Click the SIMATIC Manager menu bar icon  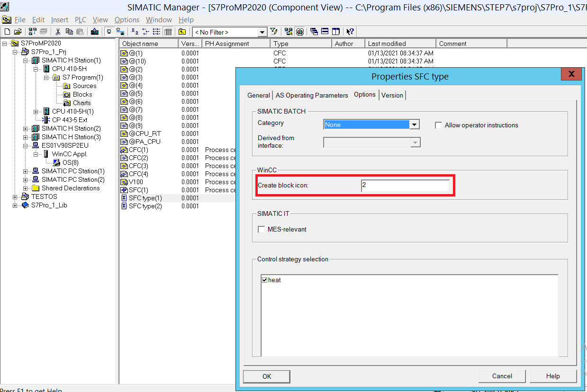[6, 20]
